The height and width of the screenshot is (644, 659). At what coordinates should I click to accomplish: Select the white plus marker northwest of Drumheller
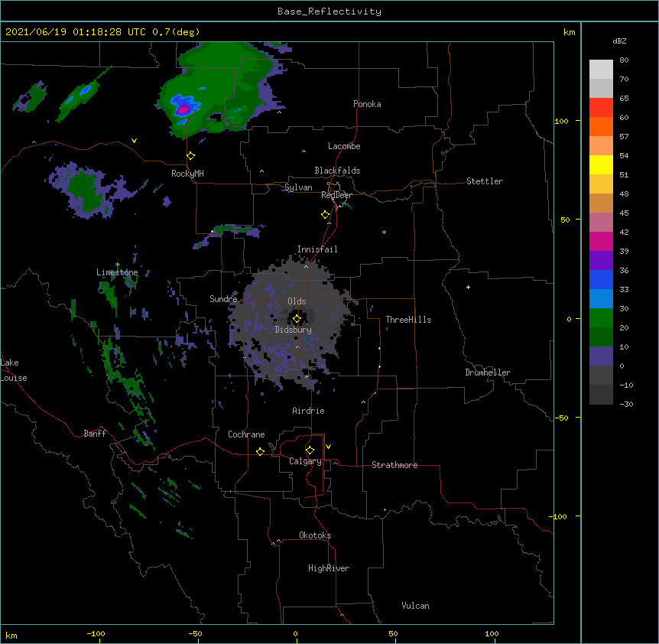point(468,287)
